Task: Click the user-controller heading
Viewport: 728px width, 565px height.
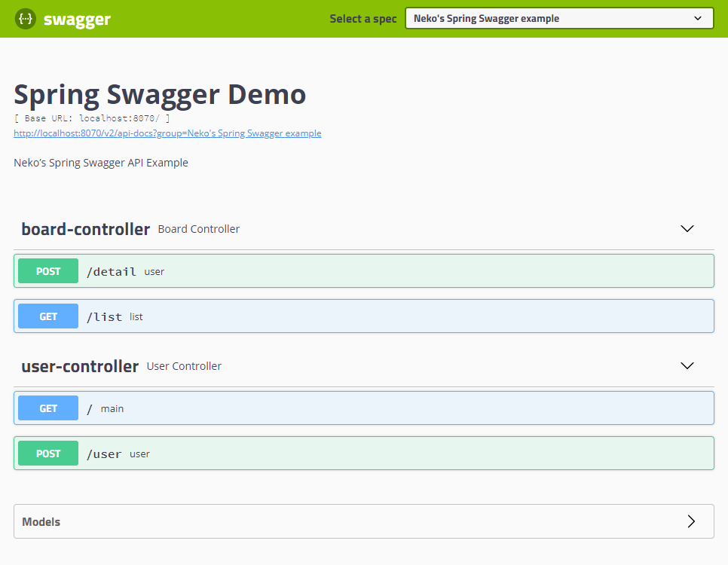Action: coord(80,366)
